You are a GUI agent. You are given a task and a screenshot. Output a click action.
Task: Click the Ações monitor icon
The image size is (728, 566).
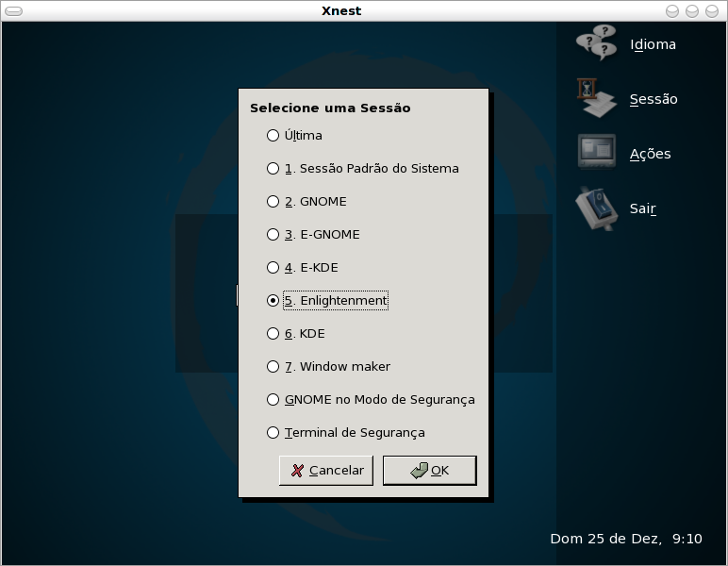(x=597, y=152)
